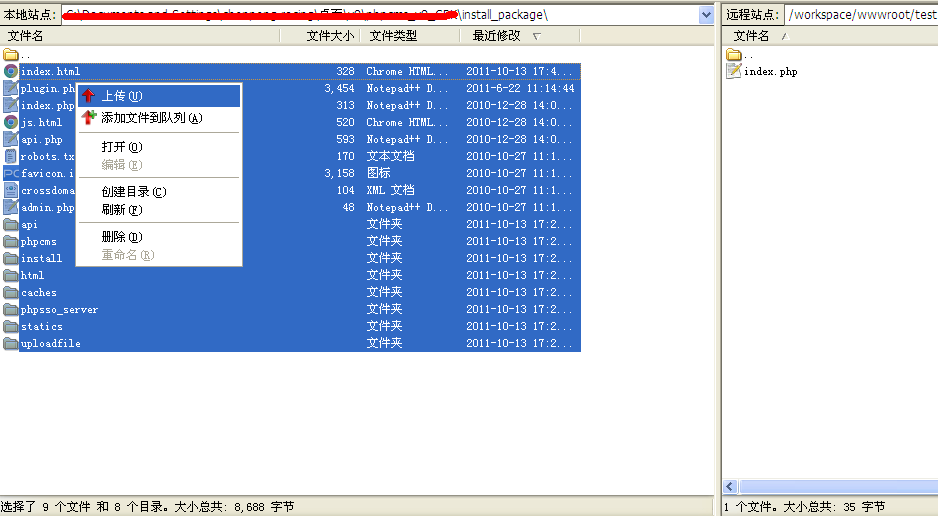Select 打开 in the context menu

pyautogui.click(x=121, y=147)
